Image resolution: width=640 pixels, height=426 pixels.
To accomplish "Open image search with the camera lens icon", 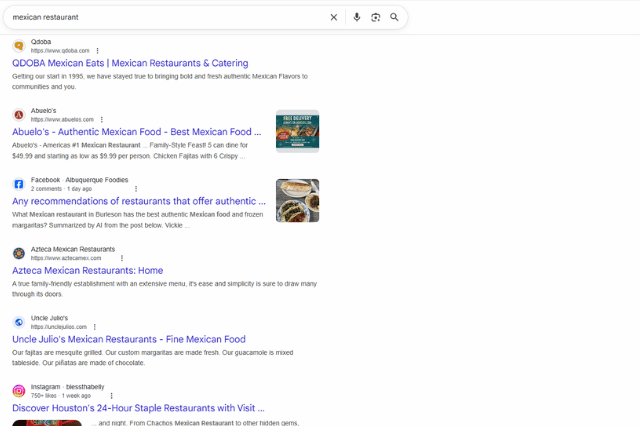I will [376, 17].
